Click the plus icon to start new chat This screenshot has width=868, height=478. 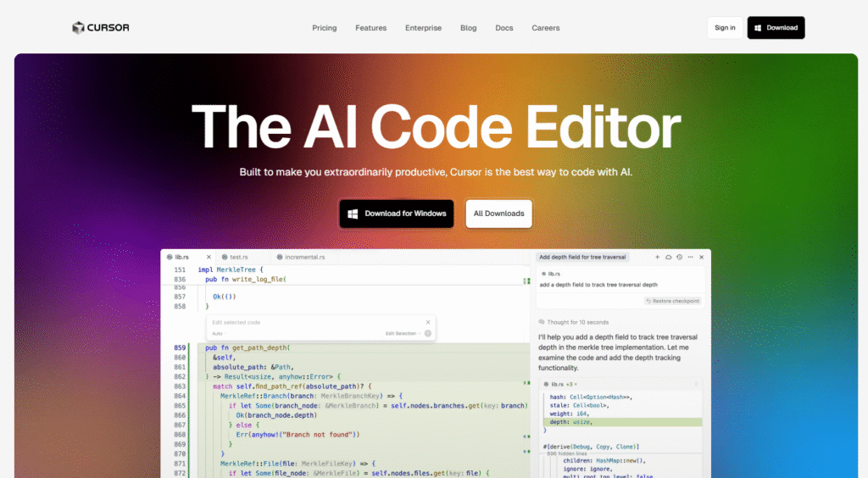[x=657, y=258]
